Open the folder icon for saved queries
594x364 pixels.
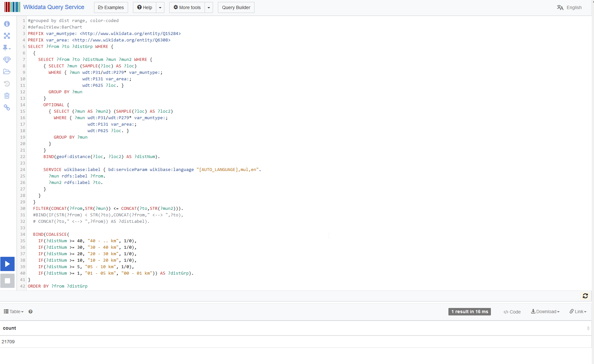pyautogui.click(x=7, y=72)
